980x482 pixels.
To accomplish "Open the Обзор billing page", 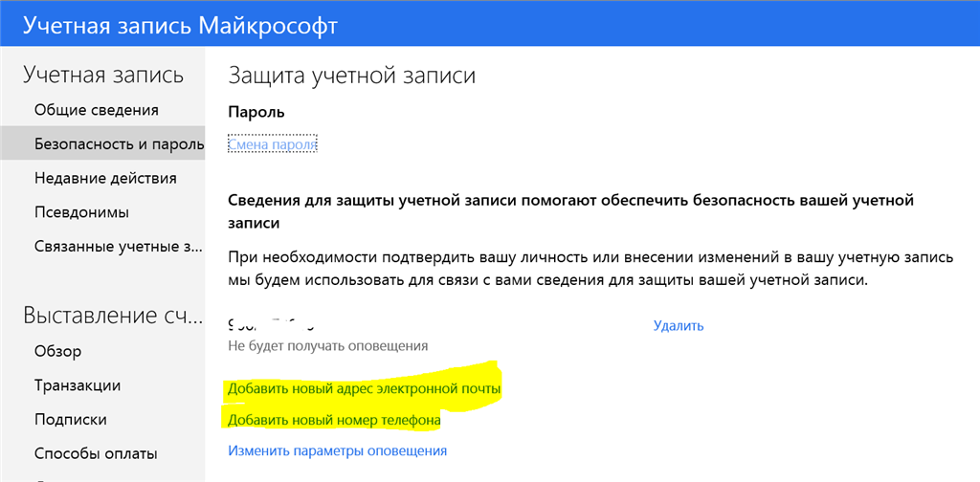I will 57,352.
